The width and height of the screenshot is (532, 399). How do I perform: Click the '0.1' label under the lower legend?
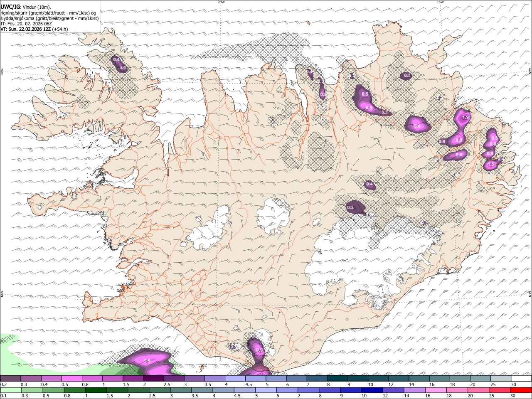(4, 396)
